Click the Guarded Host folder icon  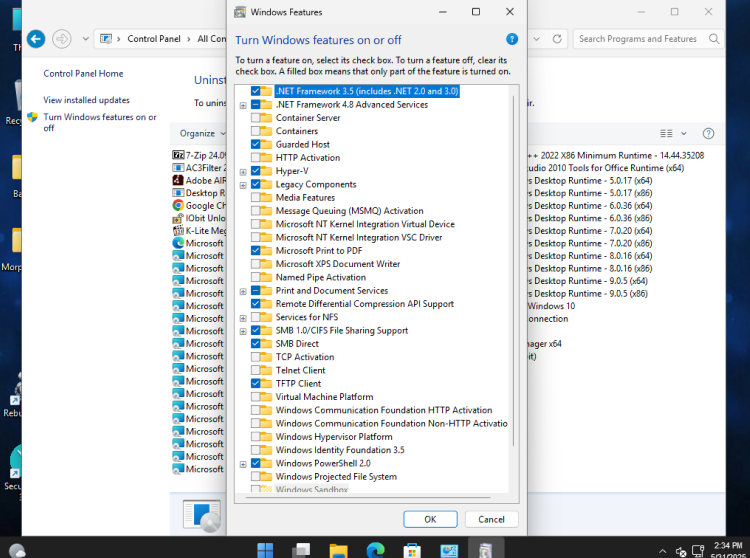(x=266, y=144)
